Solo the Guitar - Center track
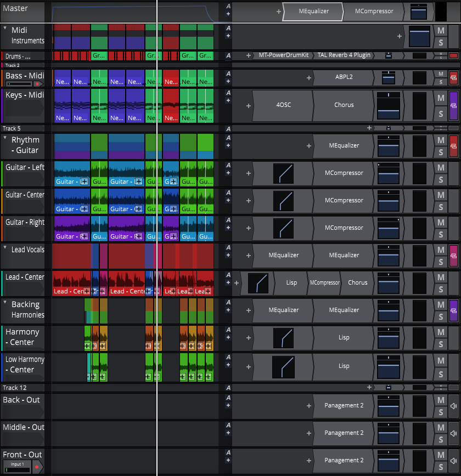The image size is (461, 476). point(441,207)
